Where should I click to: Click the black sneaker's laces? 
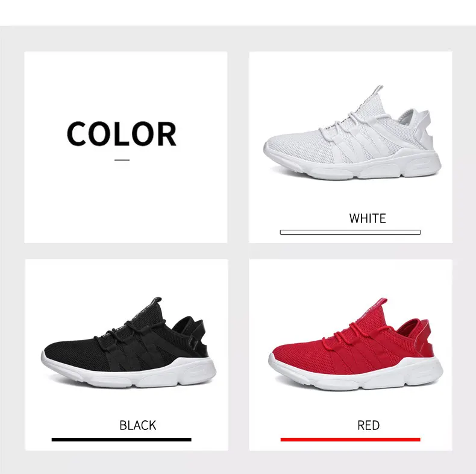[128, 332]
